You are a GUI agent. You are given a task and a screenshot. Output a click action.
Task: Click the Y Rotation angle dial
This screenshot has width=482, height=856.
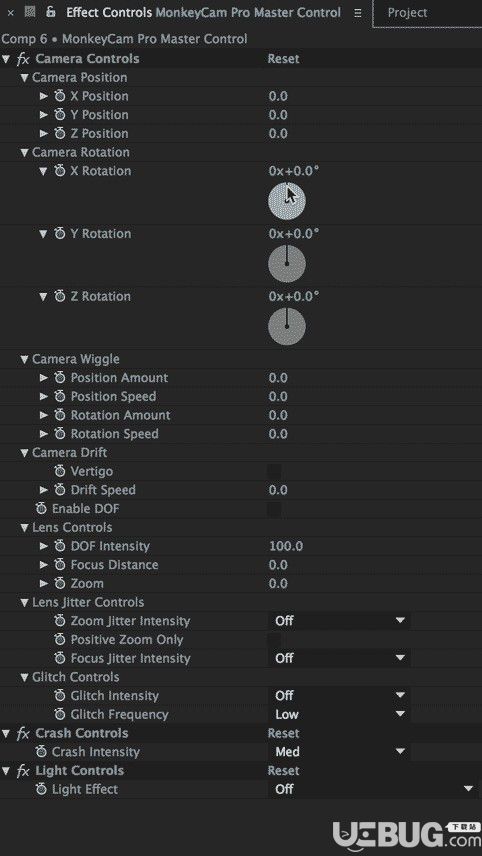(287, 264)
